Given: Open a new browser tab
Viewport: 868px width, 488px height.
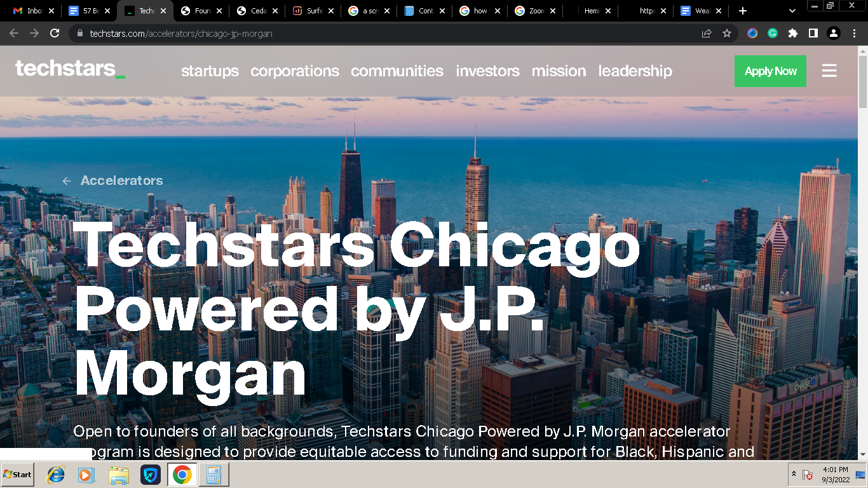Looking at the screenshot, I should pyautogui.click(x=743, y=11).
